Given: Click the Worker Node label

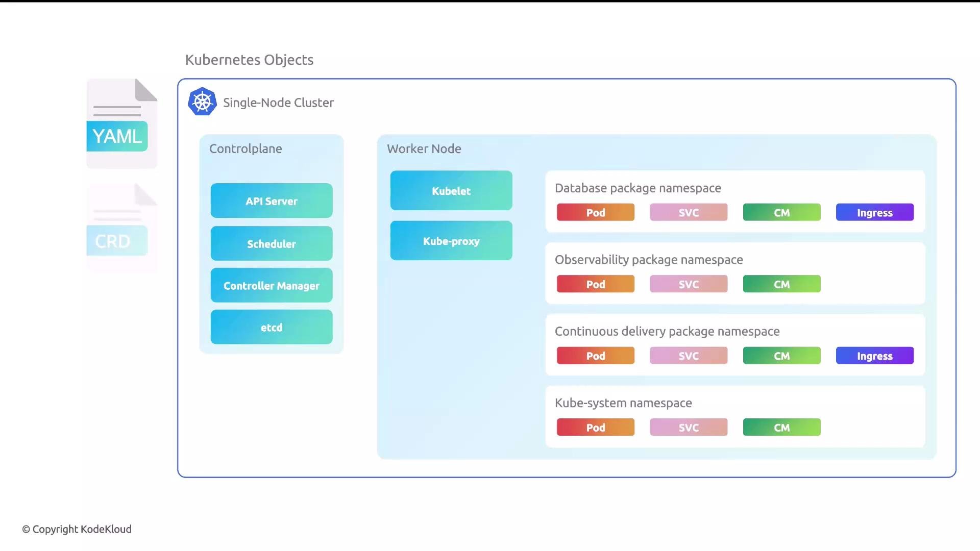Looking at the screenshot, I should 424,148.
